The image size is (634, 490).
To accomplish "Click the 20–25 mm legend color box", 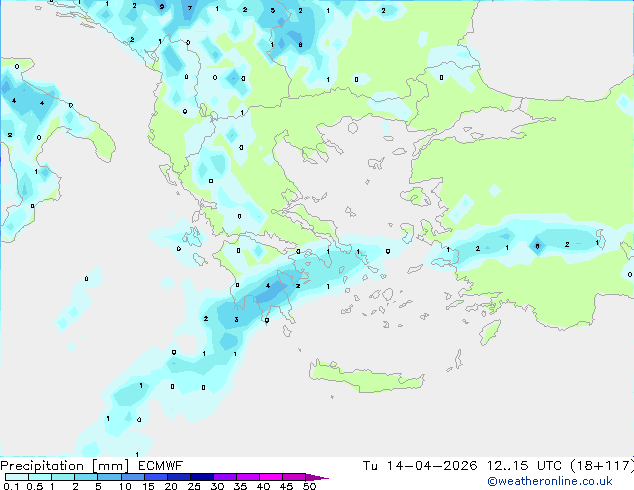I will (x=178, y=477).
